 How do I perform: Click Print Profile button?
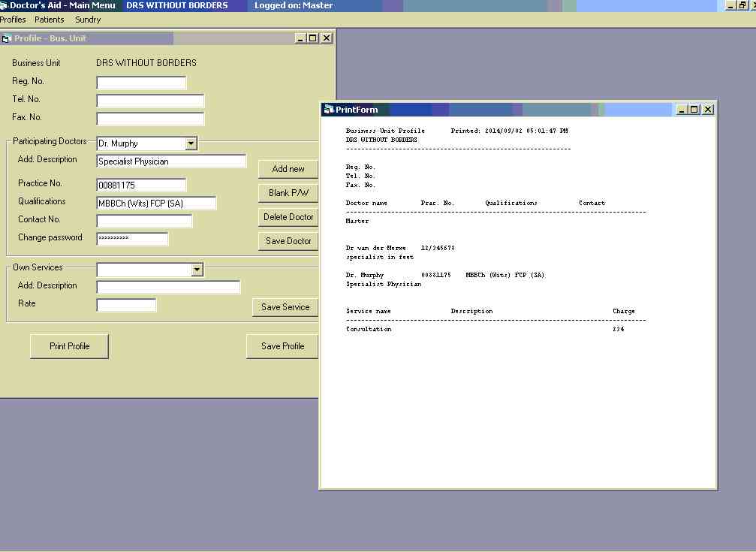[70, 346]
